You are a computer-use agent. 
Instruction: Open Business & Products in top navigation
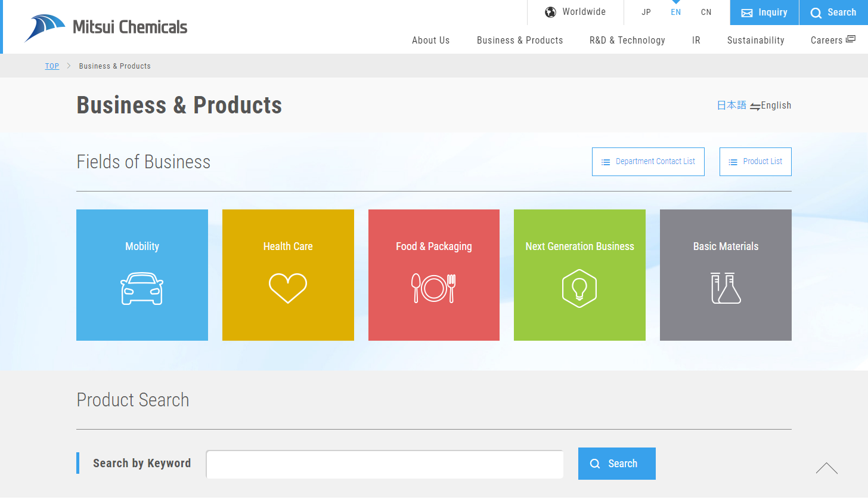(520, 40)
